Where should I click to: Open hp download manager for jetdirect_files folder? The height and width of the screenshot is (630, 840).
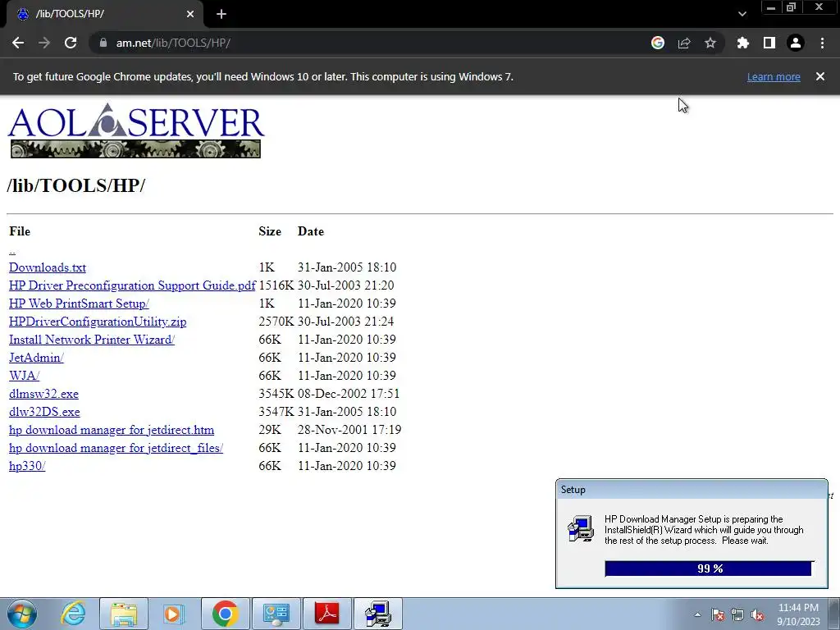(x=116, y=448)
